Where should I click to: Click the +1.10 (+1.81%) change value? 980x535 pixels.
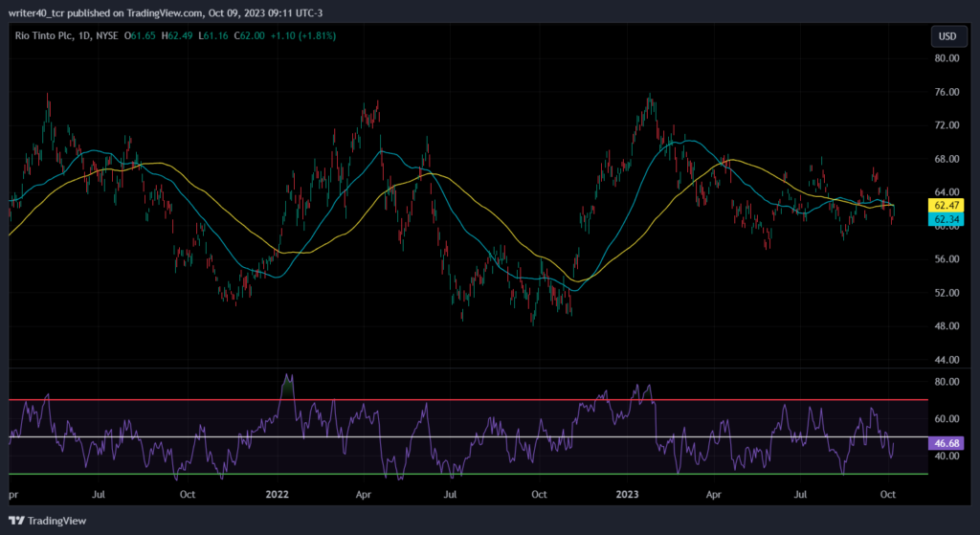point(303,36)
